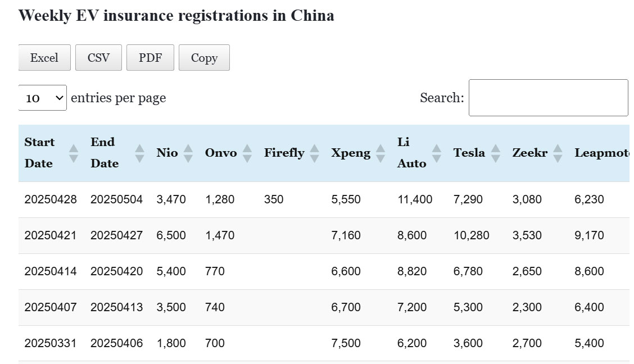Image resolution: width=634 pixels, height=364 pixels.
Task: Sort the Onvo column
Action: [x=247, y=153]
